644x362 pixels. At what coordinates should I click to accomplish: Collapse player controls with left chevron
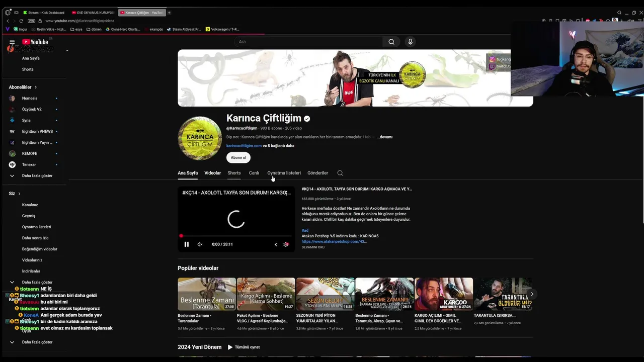click(x=276, y=244)
